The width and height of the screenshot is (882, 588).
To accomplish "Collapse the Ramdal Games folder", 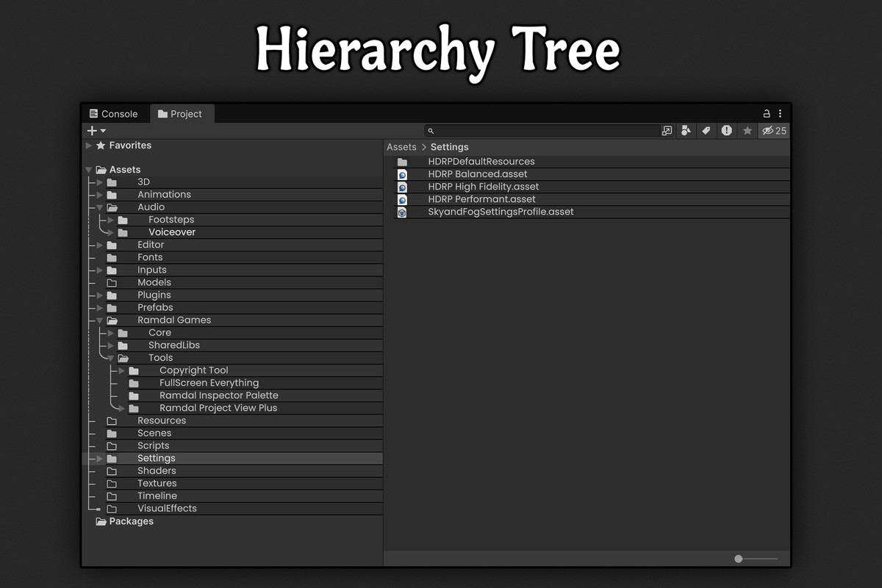I will pyautogui.click(x=99, y=320).
